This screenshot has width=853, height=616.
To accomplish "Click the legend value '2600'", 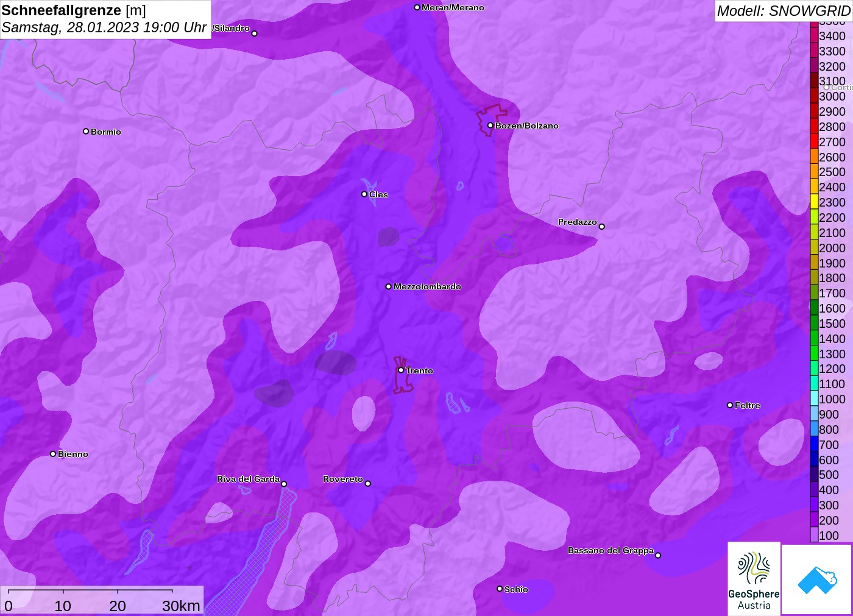I will pos(832,157).
